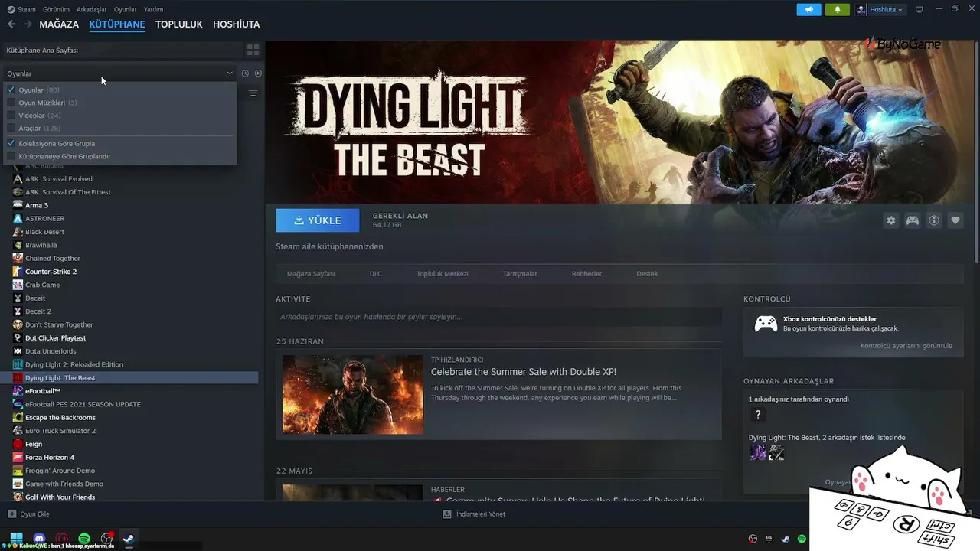Open the HOSHİUTA profile tab
Image resolution: width=980 pixels, height=551 pixels.
coord(236,24)
